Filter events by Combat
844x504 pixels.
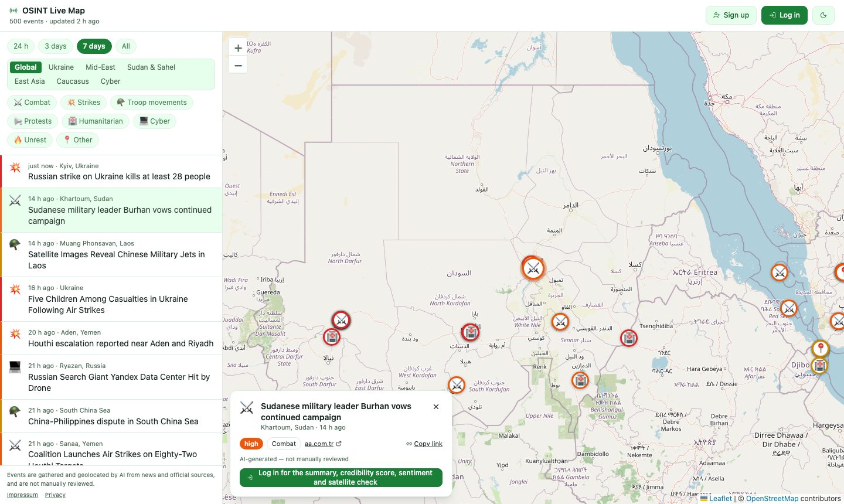pyautogui.click(x=32, y=103)
